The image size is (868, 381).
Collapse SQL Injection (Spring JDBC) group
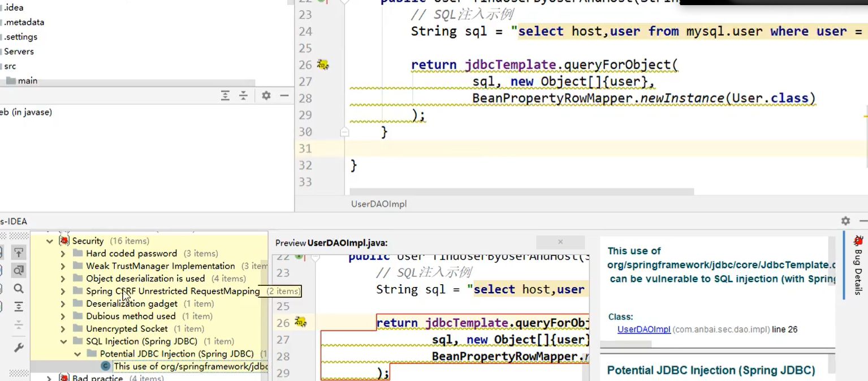click(63, 341)
